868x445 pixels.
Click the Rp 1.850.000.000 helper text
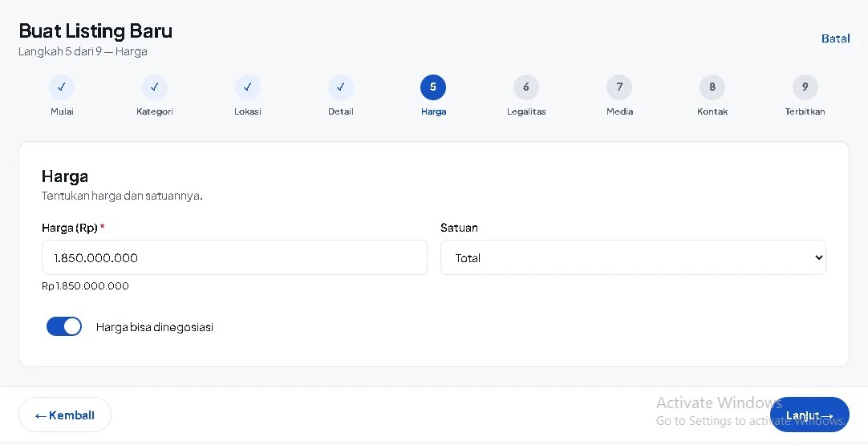(x=85, y=286)
